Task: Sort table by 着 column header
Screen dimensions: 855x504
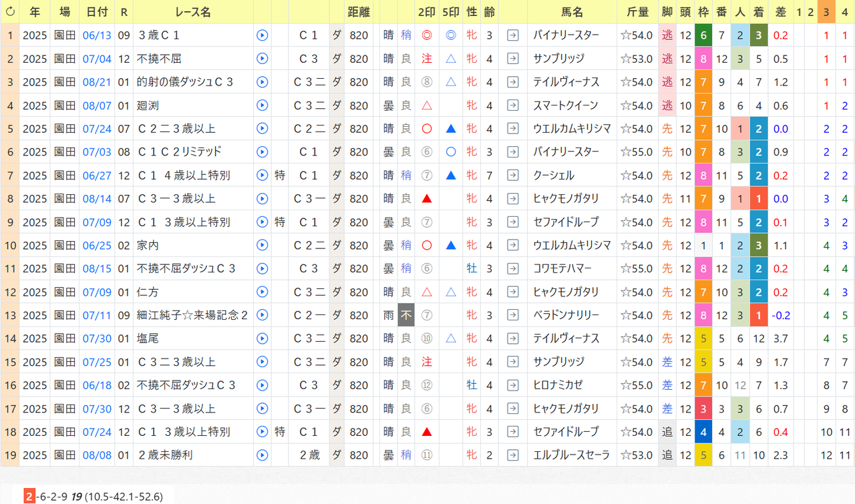Action: 759,12
